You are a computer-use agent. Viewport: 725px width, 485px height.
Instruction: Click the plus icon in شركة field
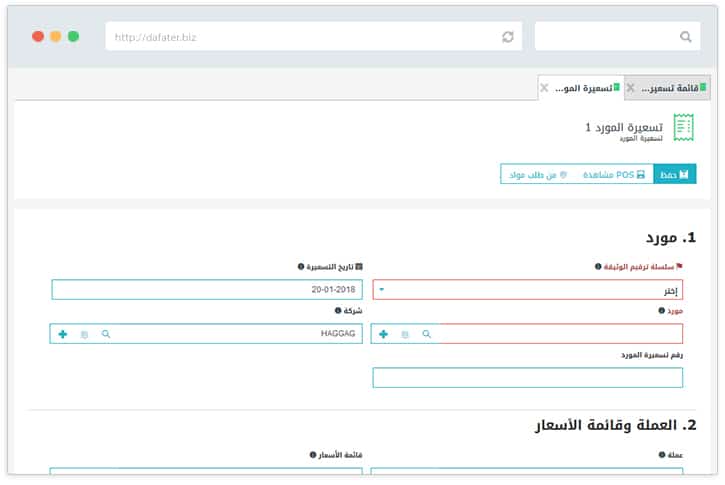pos(63,334)
